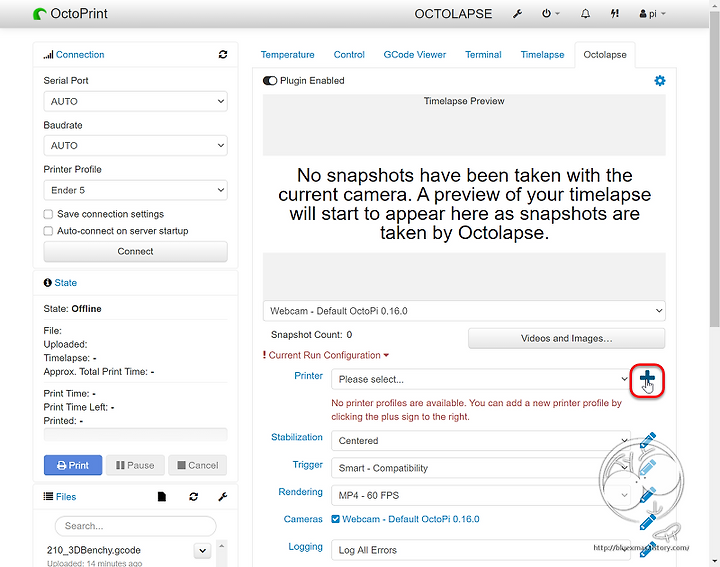The height and width of the screenshot is (567, 720).
Task: Open the Webcam selection dropdown
Action: [464, 311]
